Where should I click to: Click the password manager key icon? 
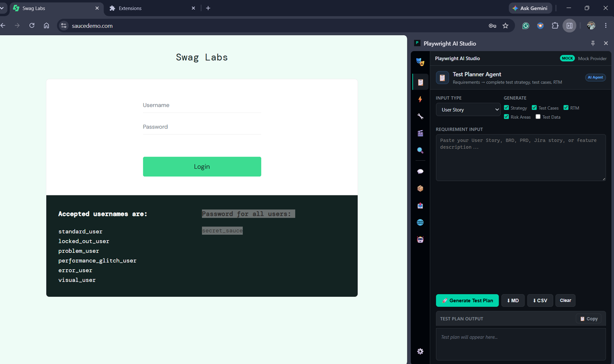point(492,26)
